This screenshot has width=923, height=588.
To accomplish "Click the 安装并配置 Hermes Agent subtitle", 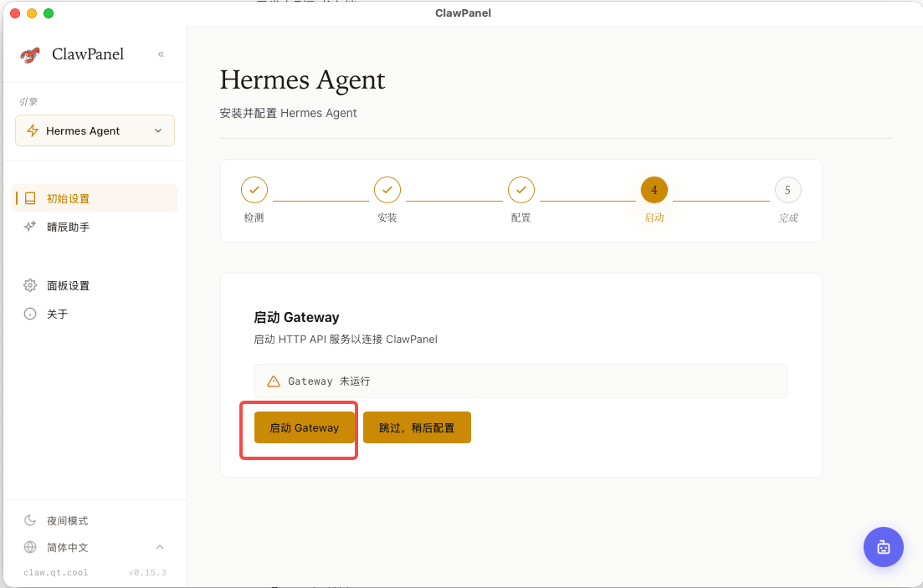I will pyautogui.click(x=289, y=113).
